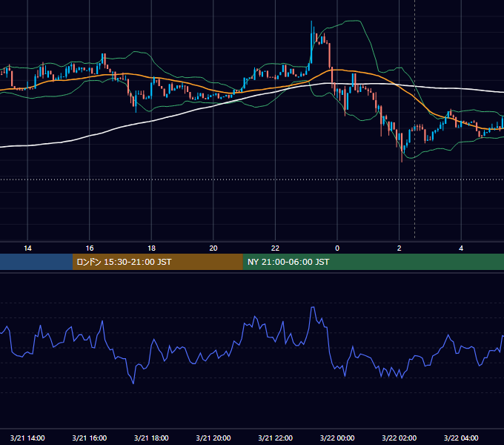Click hour label 20 on price chart axis

213,248
